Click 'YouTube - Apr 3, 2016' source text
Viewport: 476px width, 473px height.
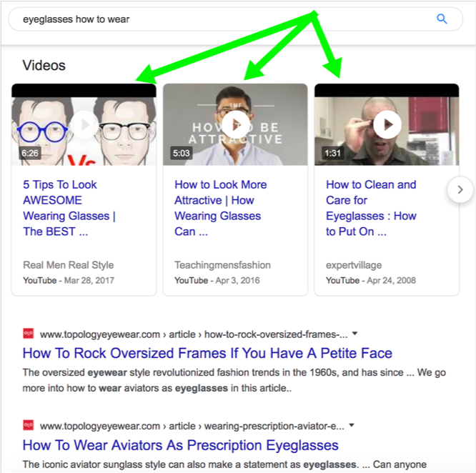(217, 280)
